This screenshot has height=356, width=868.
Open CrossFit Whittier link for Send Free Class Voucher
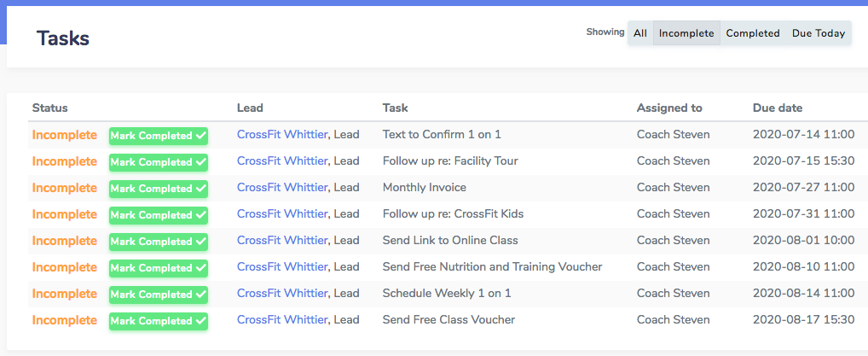tap(282, 319)
